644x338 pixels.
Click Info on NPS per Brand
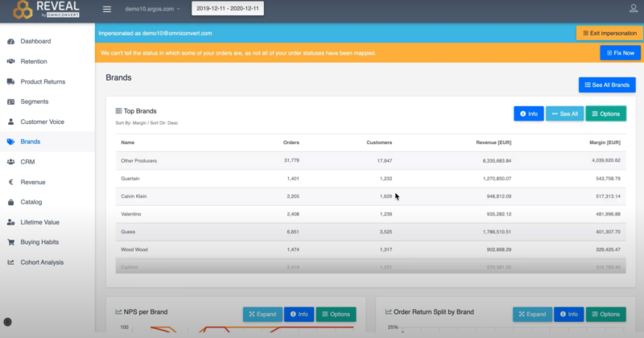tap(299, 314)
